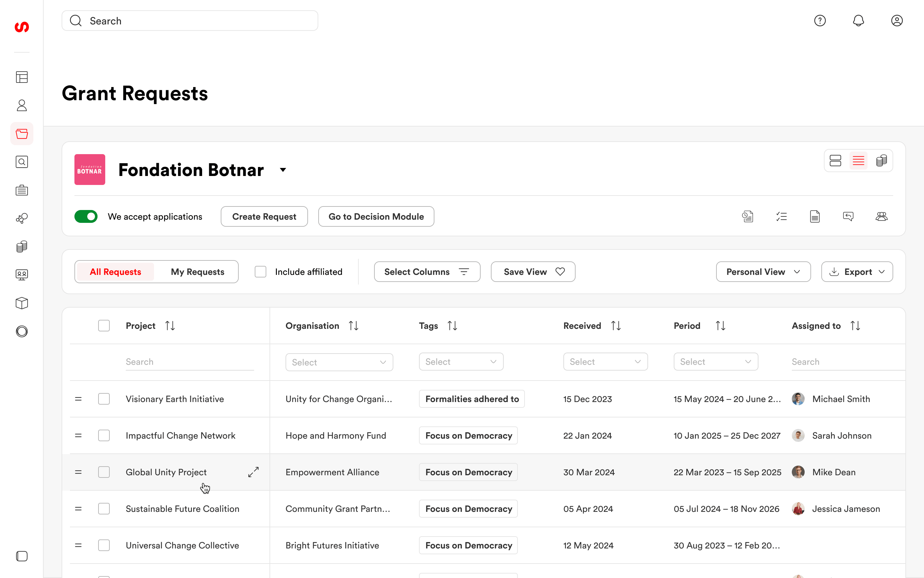Click the Formalities adhered to tag
Screen dimensions: 924x578
472,399
